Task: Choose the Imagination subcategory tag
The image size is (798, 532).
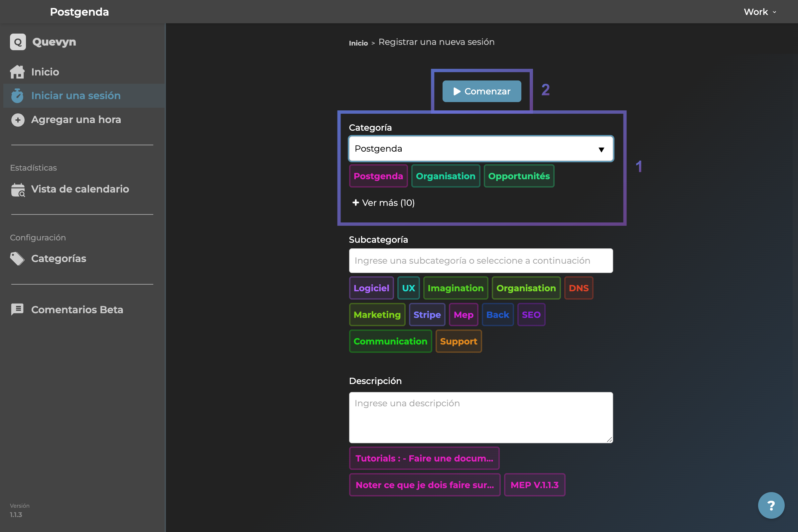Action: tap(456, 288)
